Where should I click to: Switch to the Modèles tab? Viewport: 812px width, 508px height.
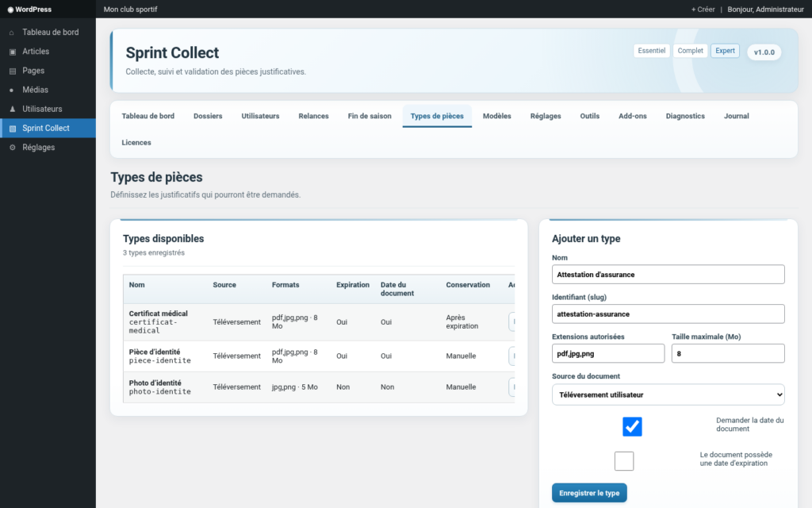coord(496,116)
